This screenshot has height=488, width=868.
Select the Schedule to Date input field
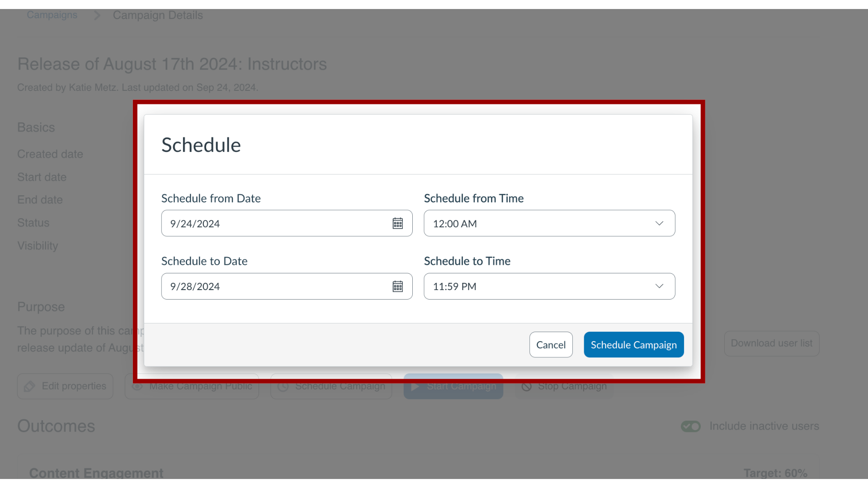click(287, 286)
